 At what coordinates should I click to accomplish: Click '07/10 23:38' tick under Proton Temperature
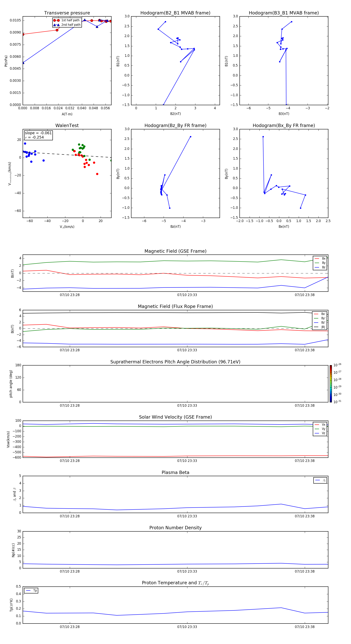tap(305, 627)
